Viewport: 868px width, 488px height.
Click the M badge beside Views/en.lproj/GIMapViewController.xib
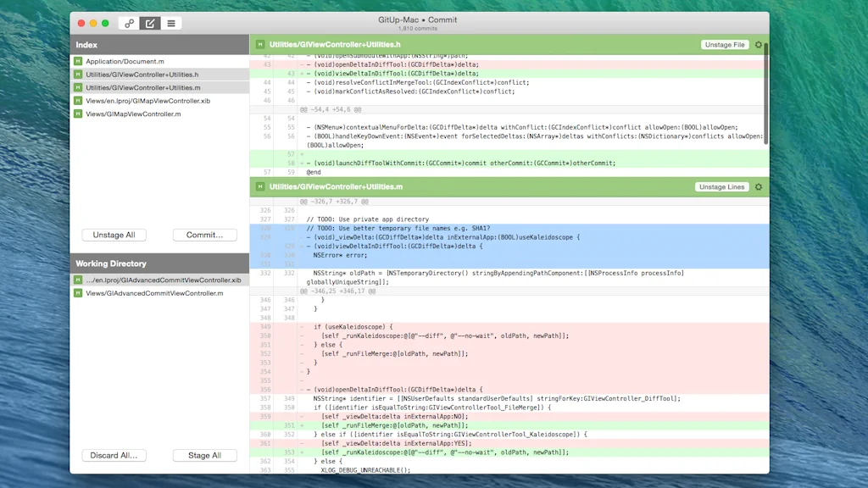[x=81, y=99]
